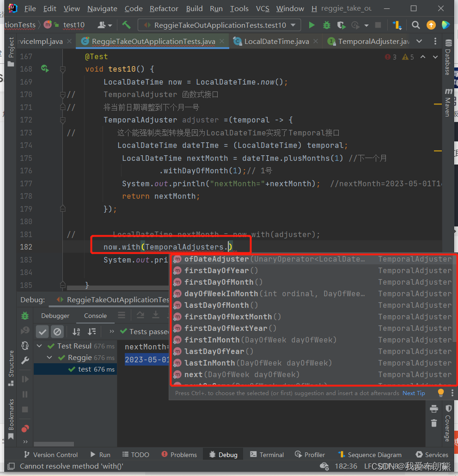The height and width of the screenshot is (476, 458).
Task: Open the profiler run options dropdown arrow
Action: click(366, 25)
